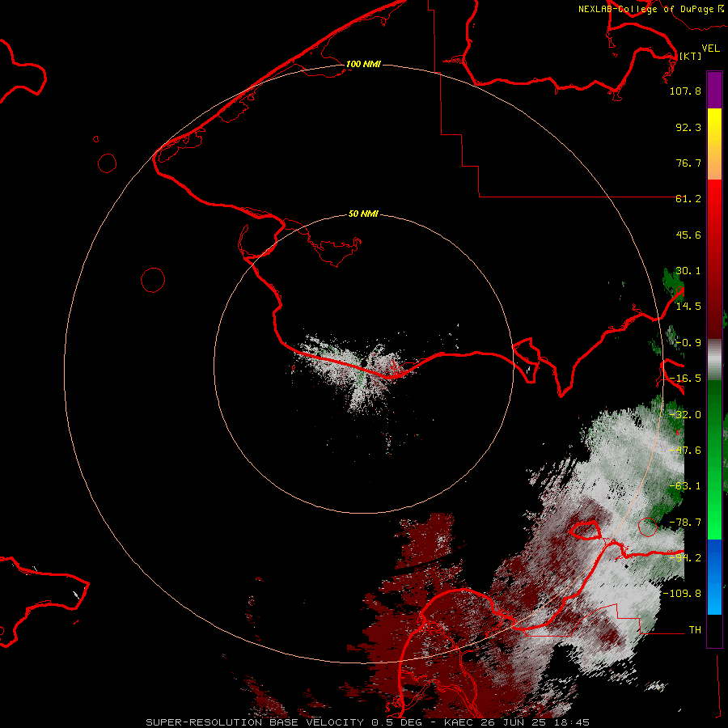The width and height of the screenshot is (728, 728).
Task: Select the -32.0 legend value
Action: tap(685, 415)
